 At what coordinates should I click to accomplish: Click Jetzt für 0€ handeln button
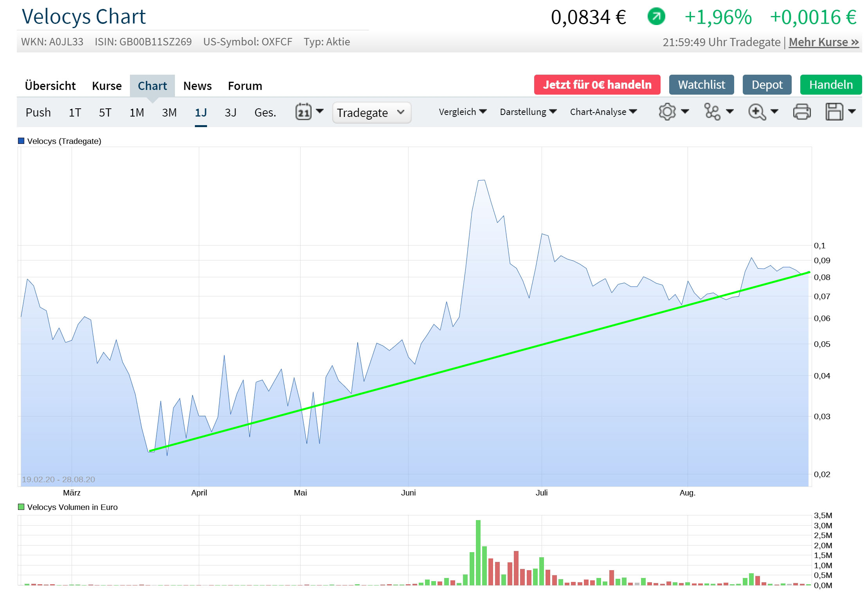(597, 85)
